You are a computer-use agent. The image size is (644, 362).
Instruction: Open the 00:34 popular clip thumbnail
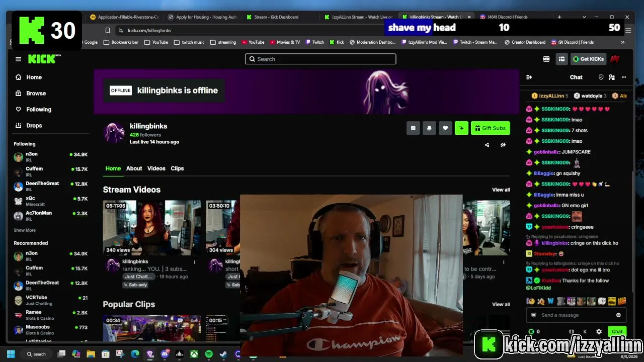[x=152, y=328]
